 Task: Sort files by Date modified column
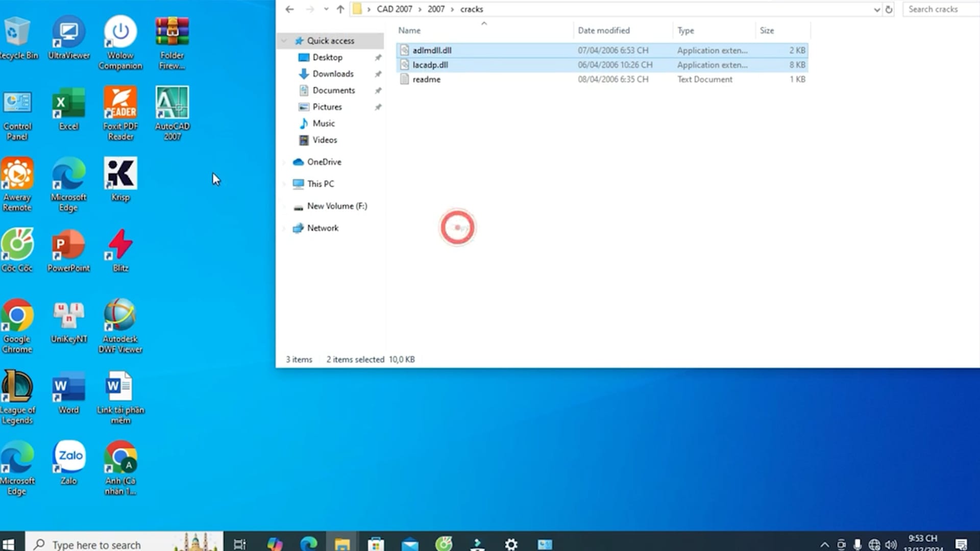[623, 31]
